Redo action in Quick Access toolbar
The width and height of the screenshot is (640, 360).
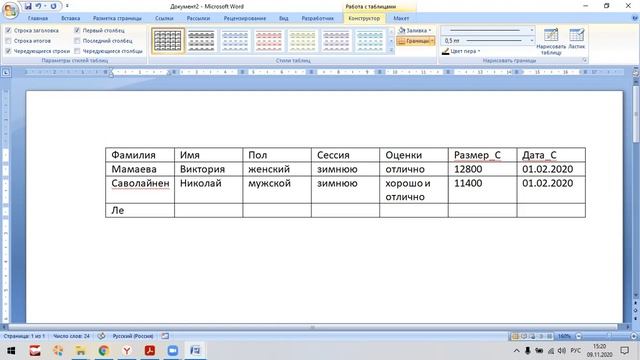[x=53, y=6]
